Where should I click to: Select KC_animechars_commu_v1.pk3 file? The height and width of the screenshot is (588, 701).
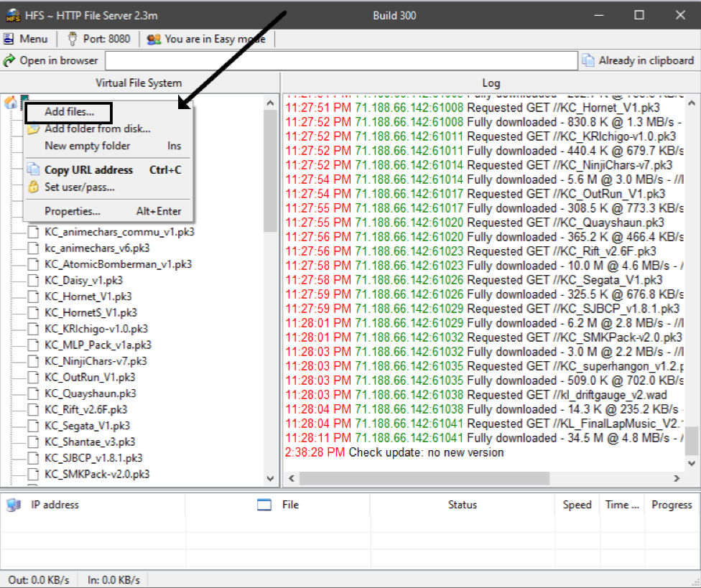tap(119, 232)
